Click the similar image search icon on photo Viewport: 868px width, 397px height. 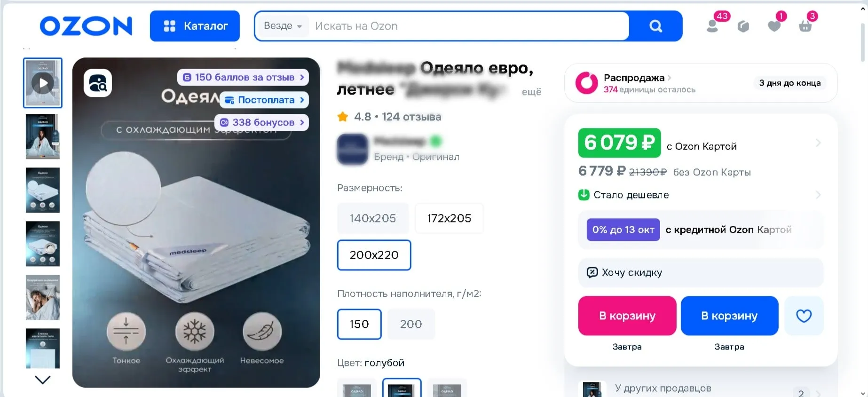pos(98,83)
